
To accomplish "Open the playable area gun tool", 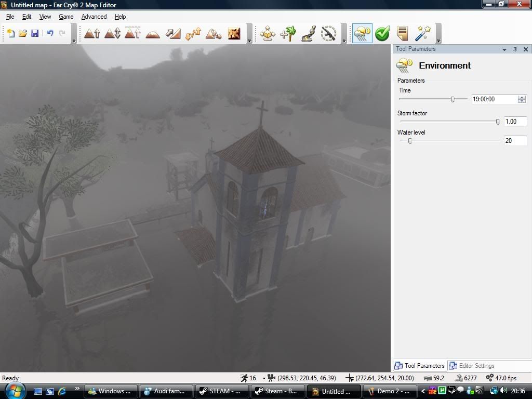I will pos(328,33).
